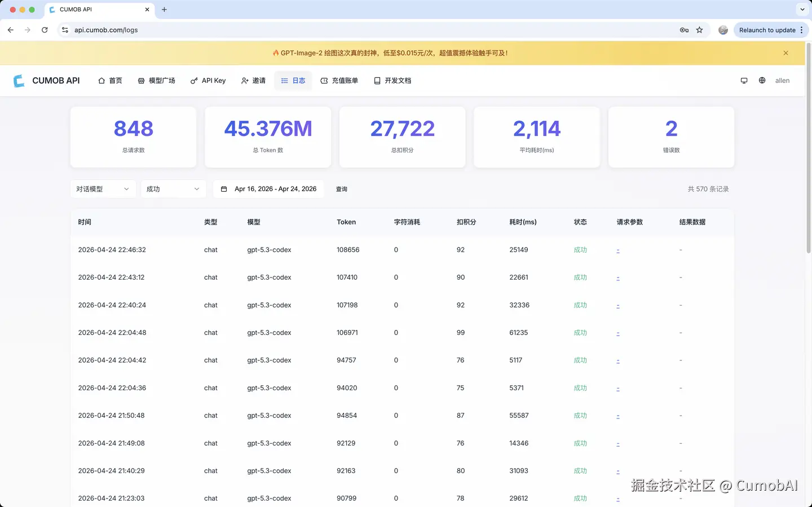
Task: Open the allen user menu
Action: (782, 81)
